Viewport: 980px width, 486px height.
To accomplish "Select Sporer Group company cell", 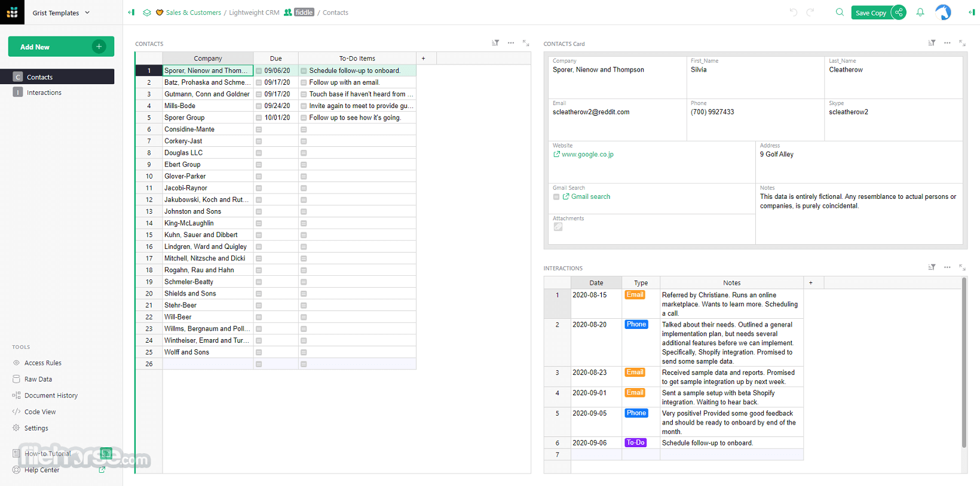I will pyautogui.click(x=208, y=118).
